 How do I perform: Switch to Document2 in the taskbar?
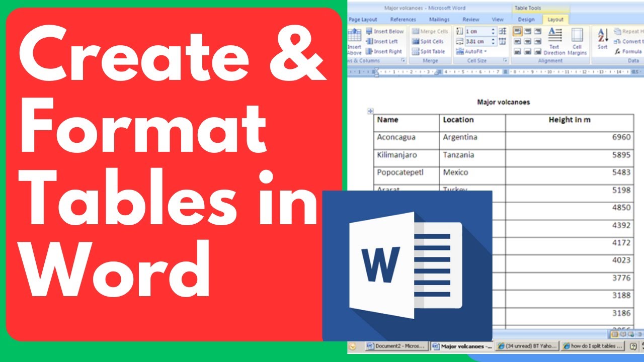pyautogui.click(x=396, y=346)
